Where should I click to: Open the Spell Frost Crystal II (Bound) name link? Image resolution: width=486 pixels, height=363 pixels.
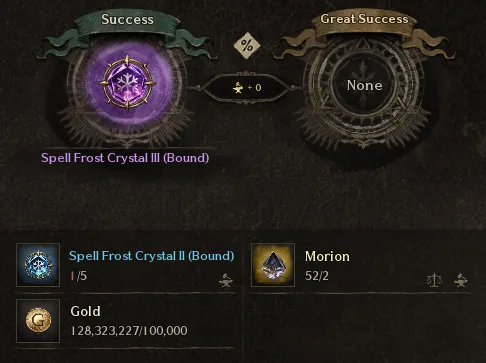tap(152, 256)
